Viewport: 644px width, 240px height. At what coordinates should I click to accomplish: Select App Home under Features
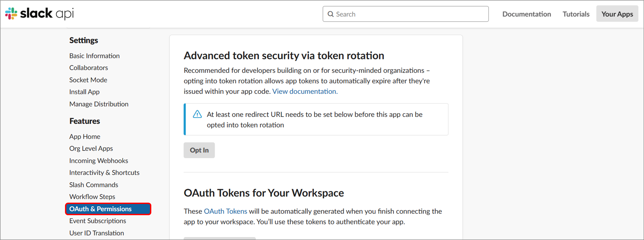click(85, 137)
